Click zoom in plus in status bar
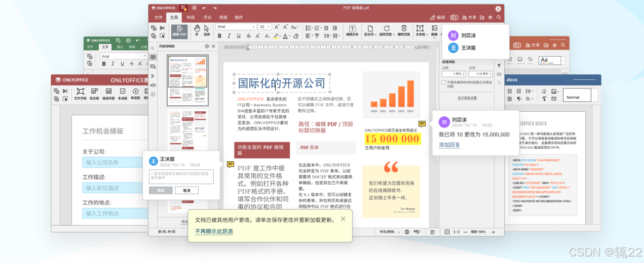This screenshot has height=263, width=644. click(493, 232)
